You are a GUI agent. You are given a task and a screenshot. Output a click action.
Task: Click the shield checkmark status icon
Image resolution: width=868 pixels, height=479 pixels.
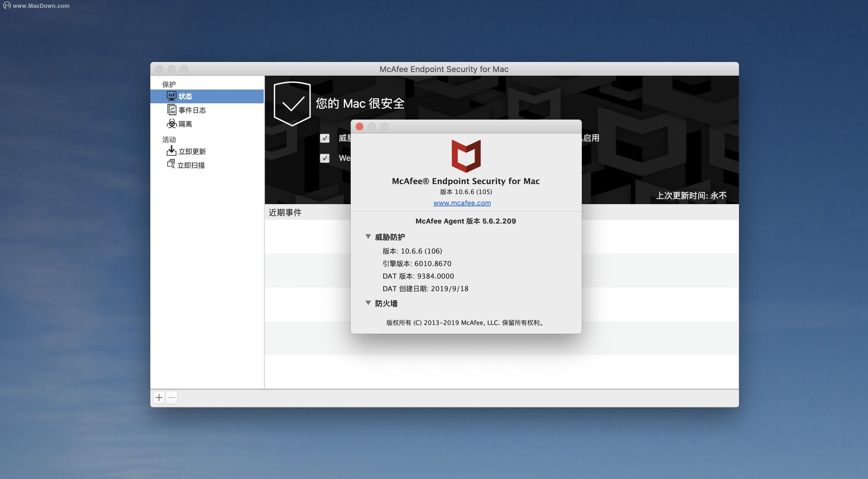pos(292,104)
